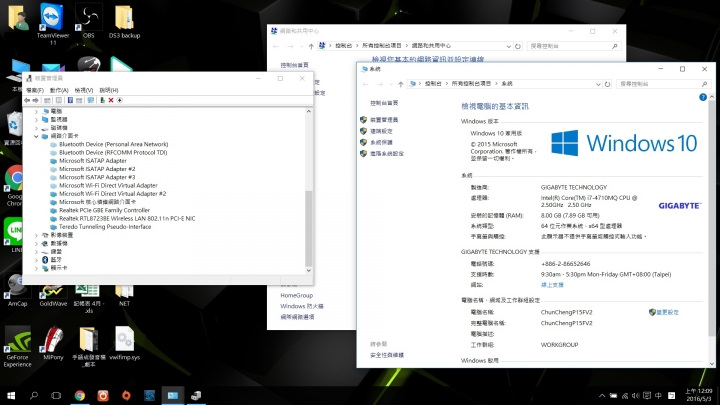Open TeamViewer 11 desktop icon

click(52, 24)
